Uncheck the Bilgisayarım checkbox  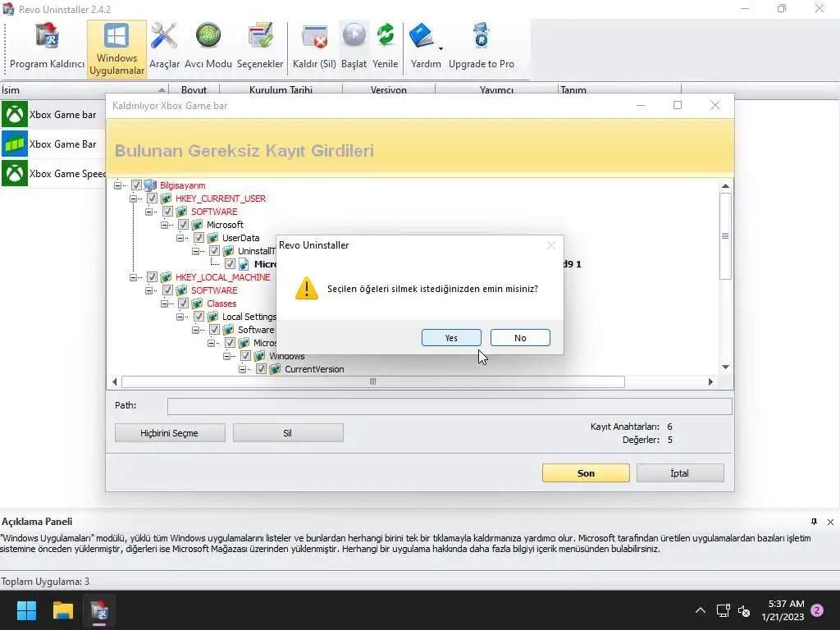(136, 185)
